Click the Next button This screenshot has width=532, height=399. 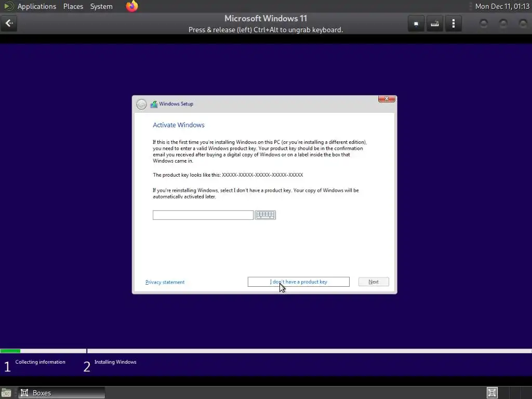(x=374, y=282)
